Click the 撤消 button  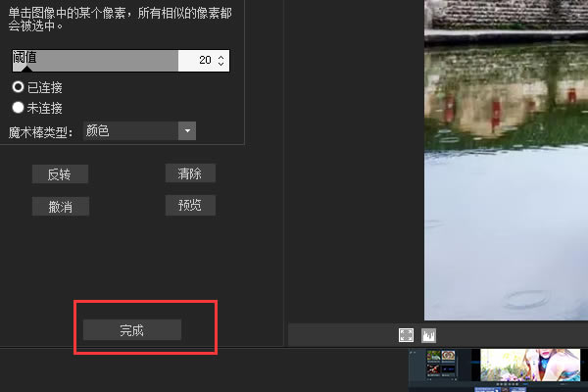[61, 207]
